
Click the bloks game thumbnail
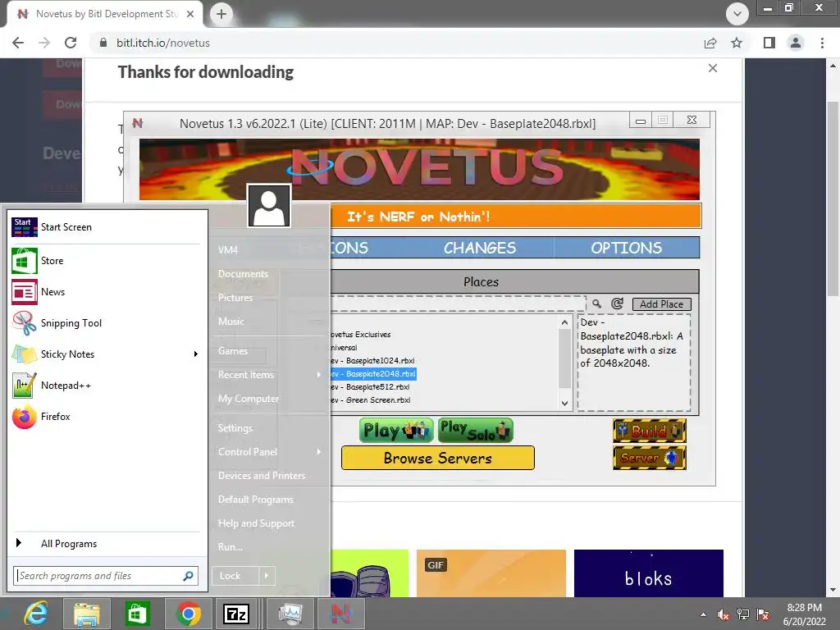tap(648, 573)
